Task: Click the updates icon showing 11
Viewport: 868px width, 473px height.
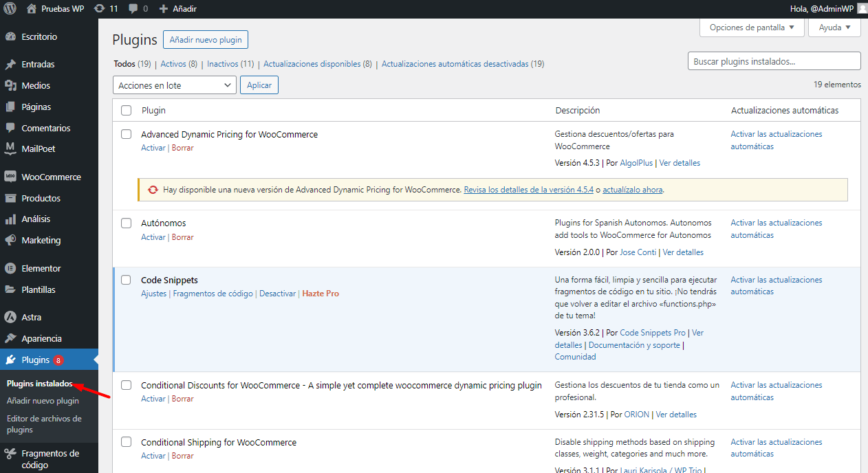Action: pyautogui.click(x=100, y=8)
